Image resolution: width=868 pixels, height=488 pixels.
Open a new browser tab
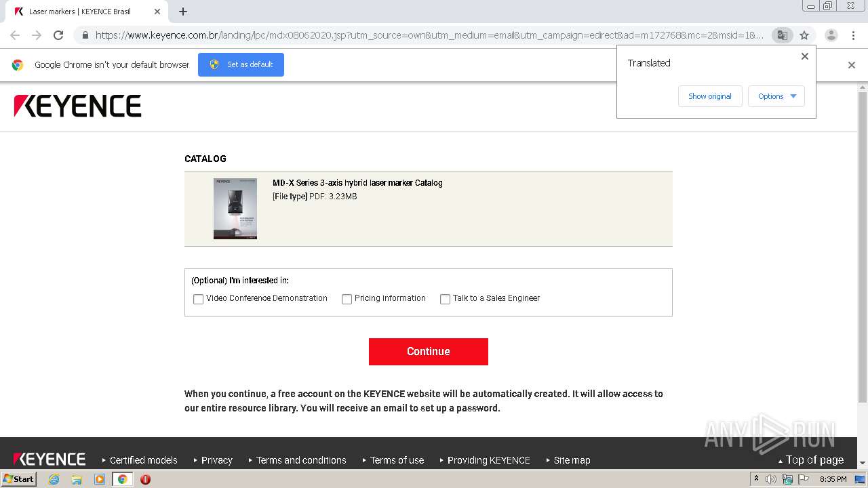pyautogui.click(x=183, y=12)
